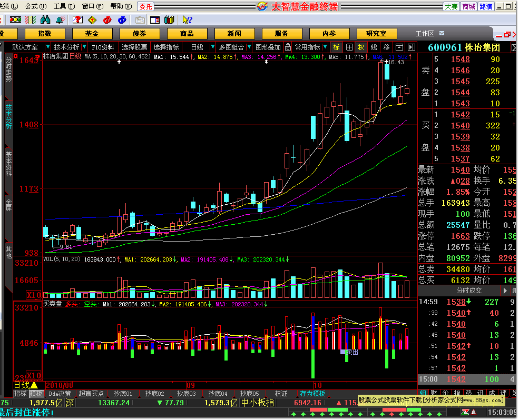Toggle the 标 annotation button
Viewport: 519px width, 420px height.
click(336, 47)
